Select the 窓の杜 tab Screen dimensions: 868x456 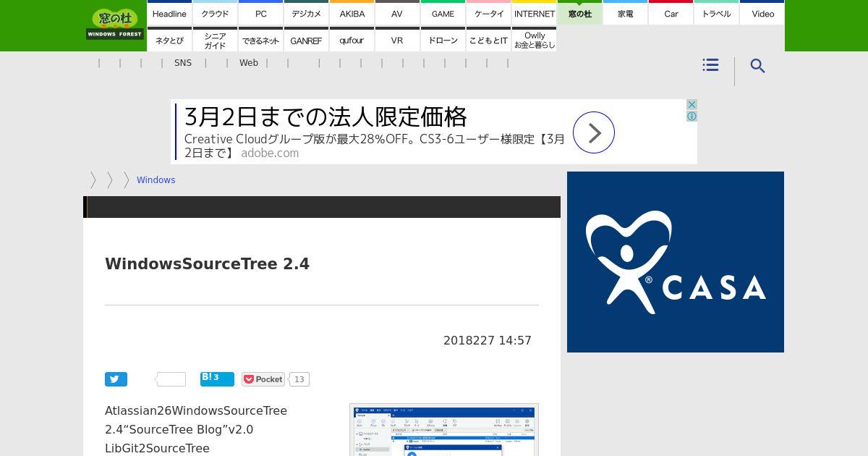pyautogui.click(x=579, y=13)
